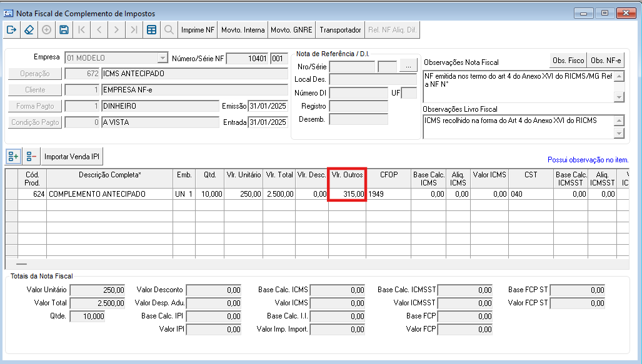Click the Emissão date field
642x364 pixels.
click(x=268, y=106)
